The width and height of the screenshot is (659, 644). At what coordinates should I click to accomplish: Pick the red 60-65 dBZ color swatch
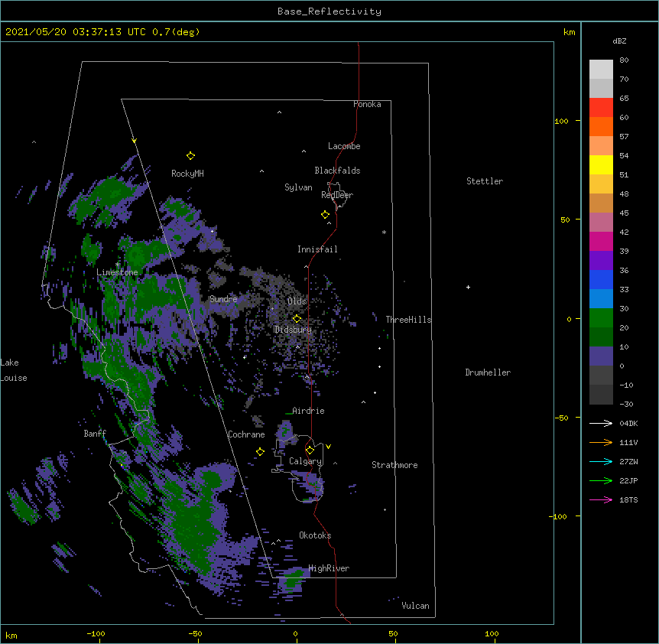(x=601, y=107)
